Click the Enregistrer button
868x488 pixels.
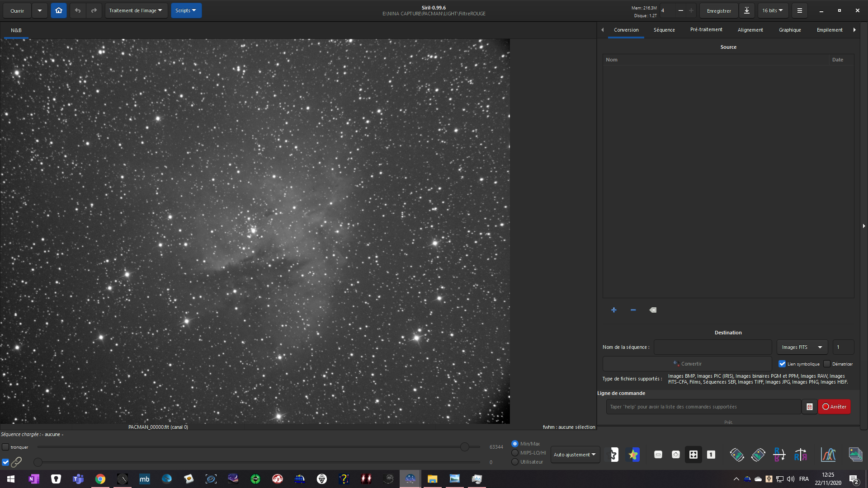pyautogui.click(x=718, y=10)
